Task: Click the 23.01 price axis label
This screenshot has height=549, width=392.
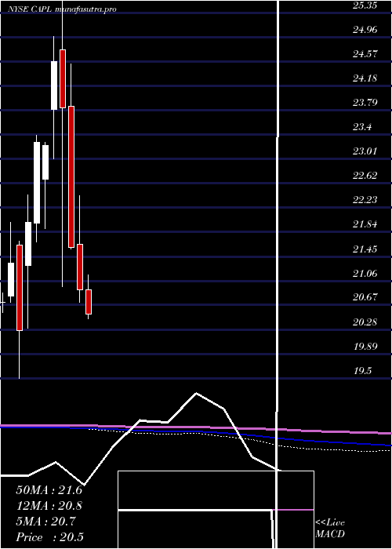Action: [365, 151]
